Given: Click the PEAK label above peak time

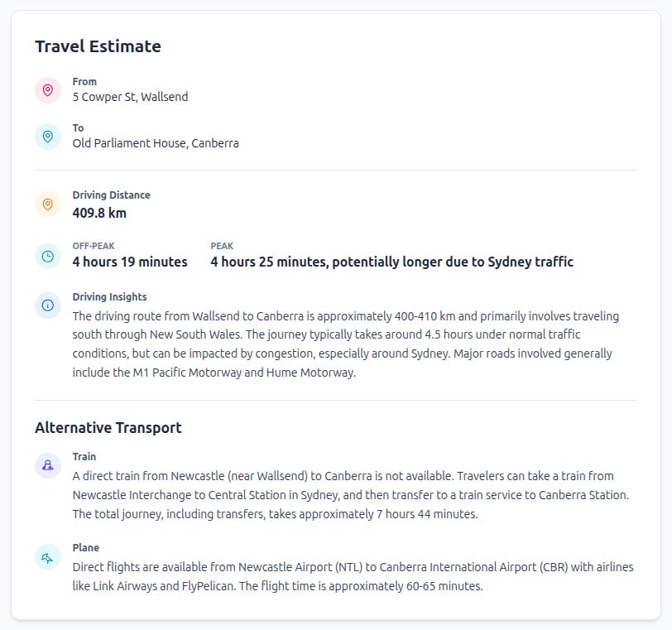Looking at the screenshot, I should pyautogui.click(x=222, y=246).
